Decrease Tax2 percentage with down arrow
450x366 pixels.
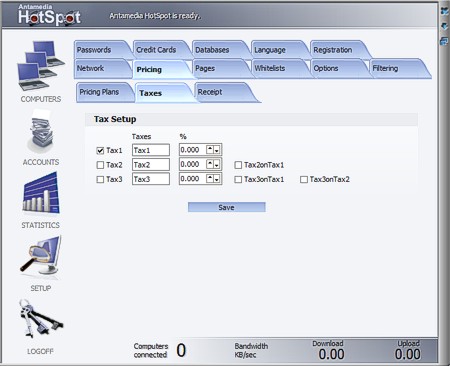point(217,165)
